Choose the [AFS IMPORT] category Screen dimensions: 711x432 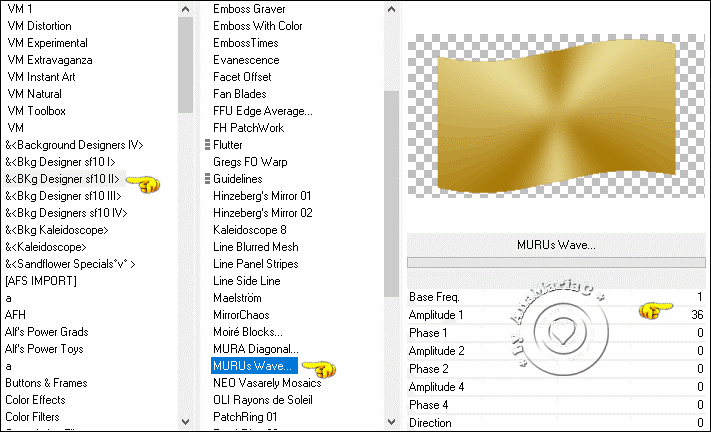(41, 281)
